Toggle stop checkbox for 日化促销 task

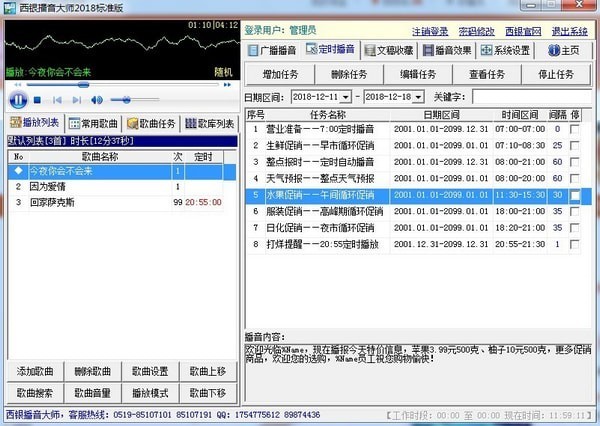click(574, 228)
